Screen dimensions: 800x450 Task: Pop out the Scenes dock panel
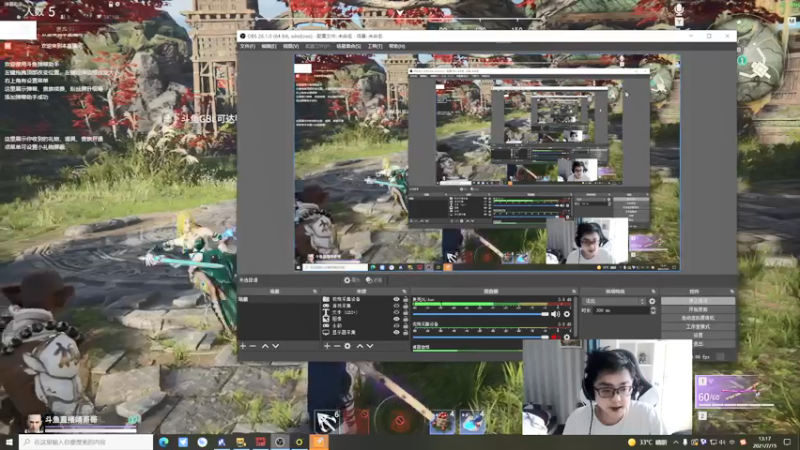pyautogui.click(x=315, y=291)
